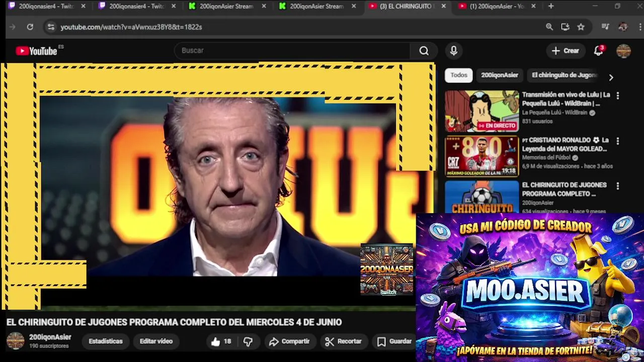
Task: Click the browser address bar URL
Action: click(x=131, y=27)
